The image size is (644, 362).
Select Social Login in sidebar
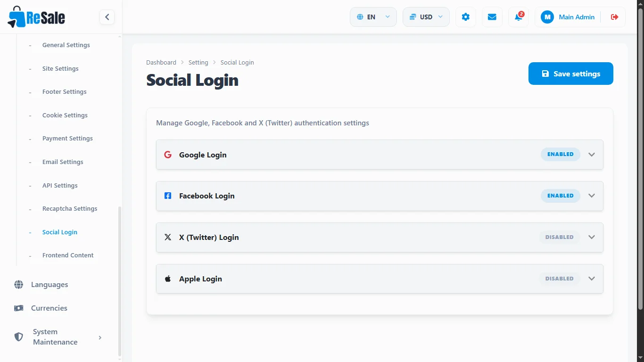(x=60, y=232)
